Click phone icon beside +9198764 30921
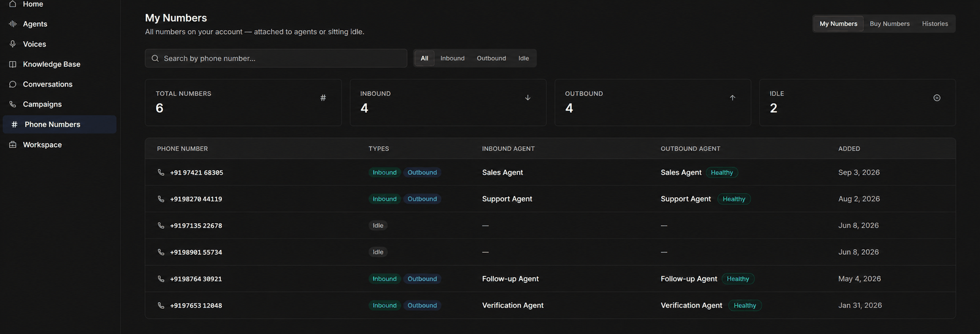The height and width of the screenshot is (334, 980). 161,279
